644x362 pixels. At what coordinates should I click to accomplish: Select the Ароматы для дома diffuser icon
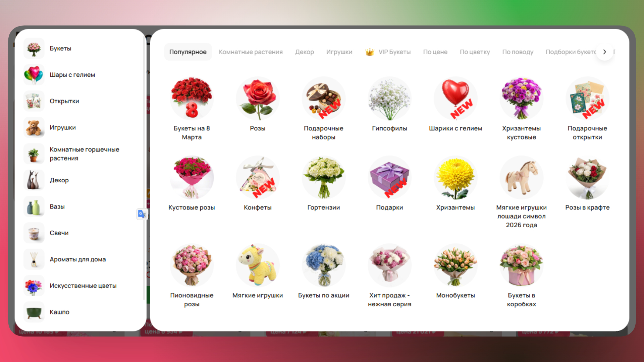[34, 259]
